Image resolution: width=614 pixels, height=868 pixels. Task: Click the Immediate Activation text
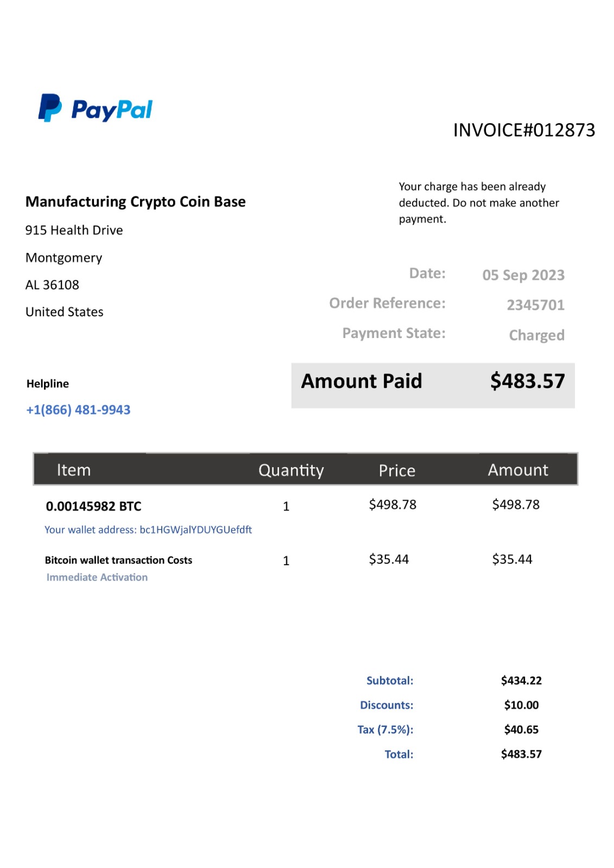tap(97, 577)
